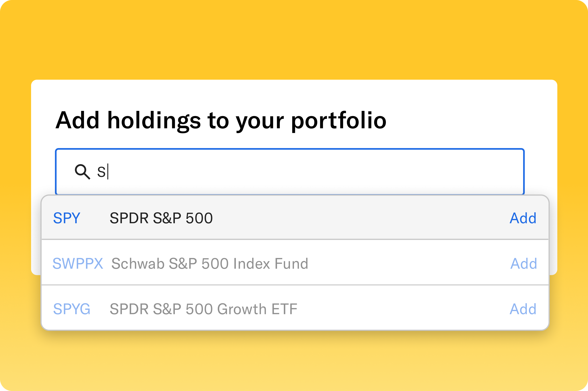
Task: Add Schwab S&P 500 Index Fund to portfolio
Action: (523, 263)
